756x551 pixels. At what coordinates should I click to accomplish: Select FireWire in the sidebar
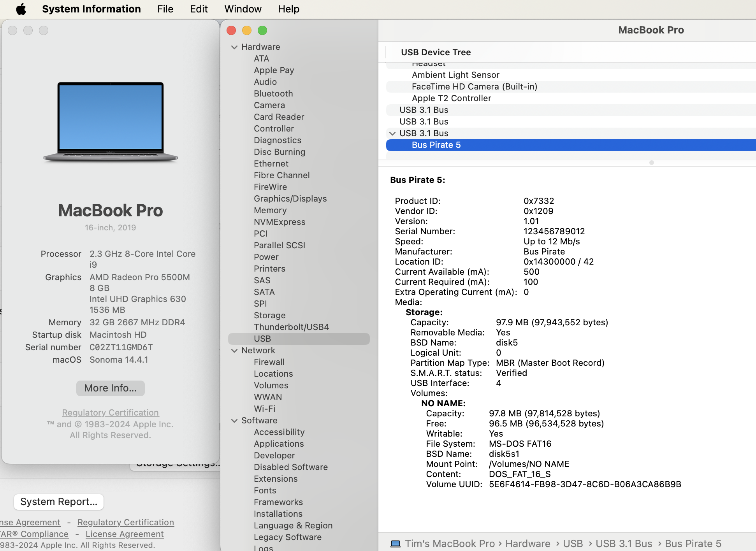coord(270,187)
